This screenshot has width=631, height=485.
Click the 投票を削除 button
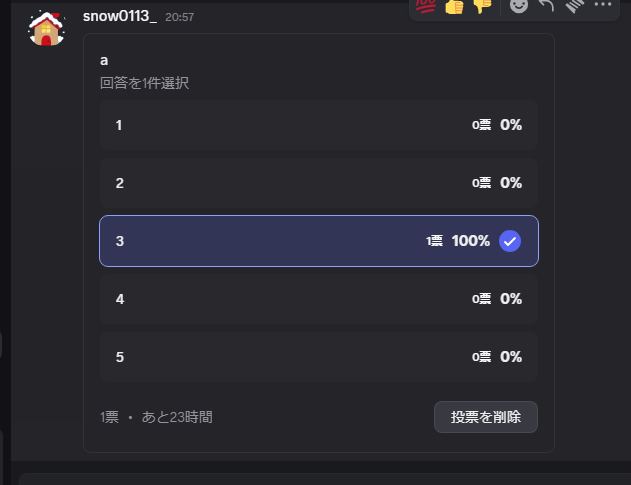(486, 417)
